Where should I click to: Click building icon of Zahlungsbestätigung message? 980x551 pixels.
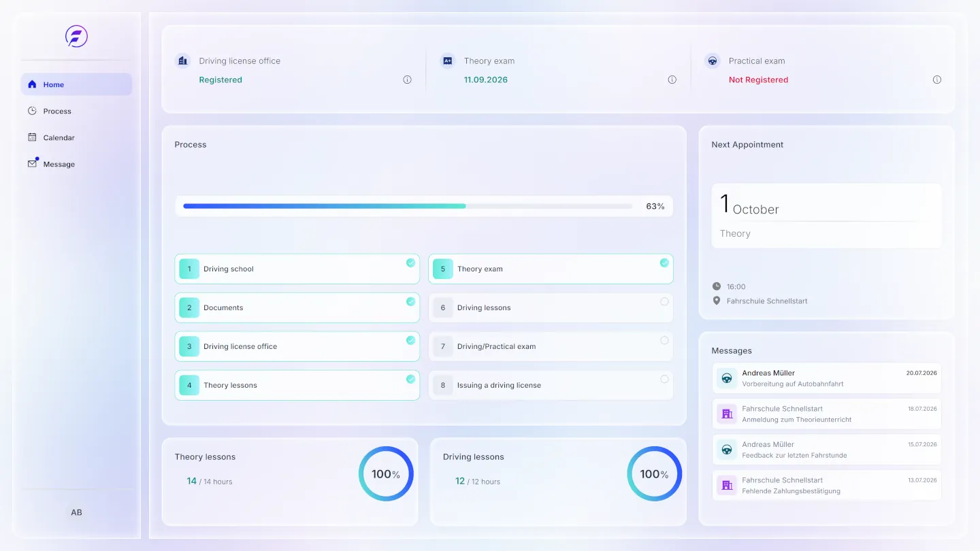coord(727,485)
